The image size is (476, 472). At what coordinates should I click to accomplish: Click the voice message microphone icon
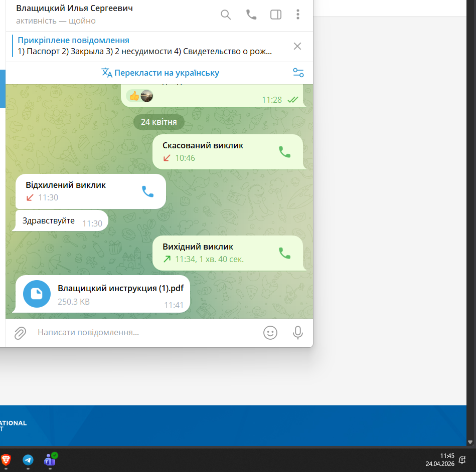click(x=298, y=333)
